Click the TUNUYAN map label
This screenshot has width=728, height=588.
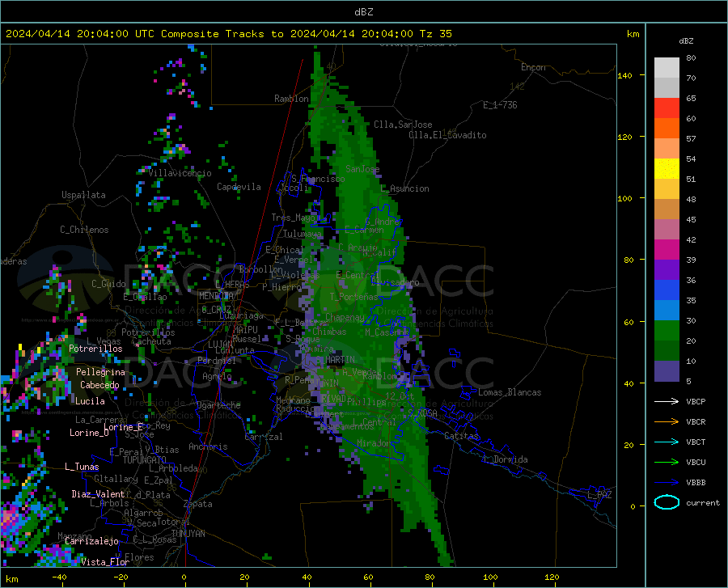188,534
